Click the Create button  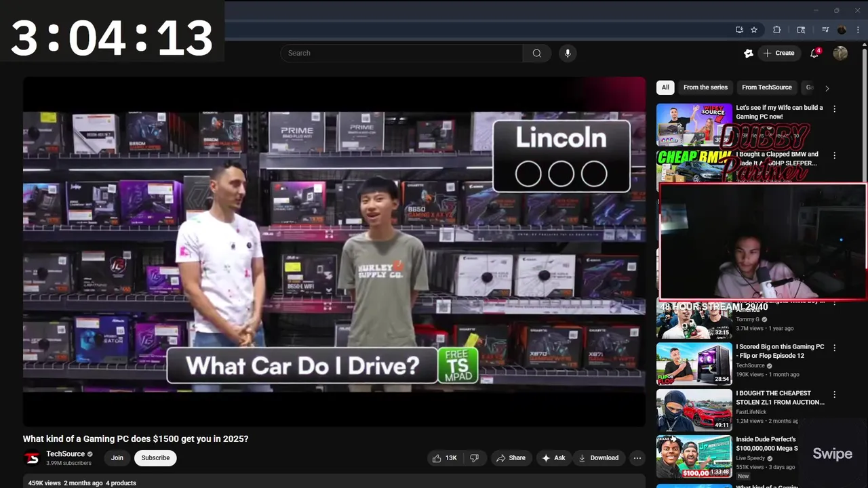coord(778,53)
